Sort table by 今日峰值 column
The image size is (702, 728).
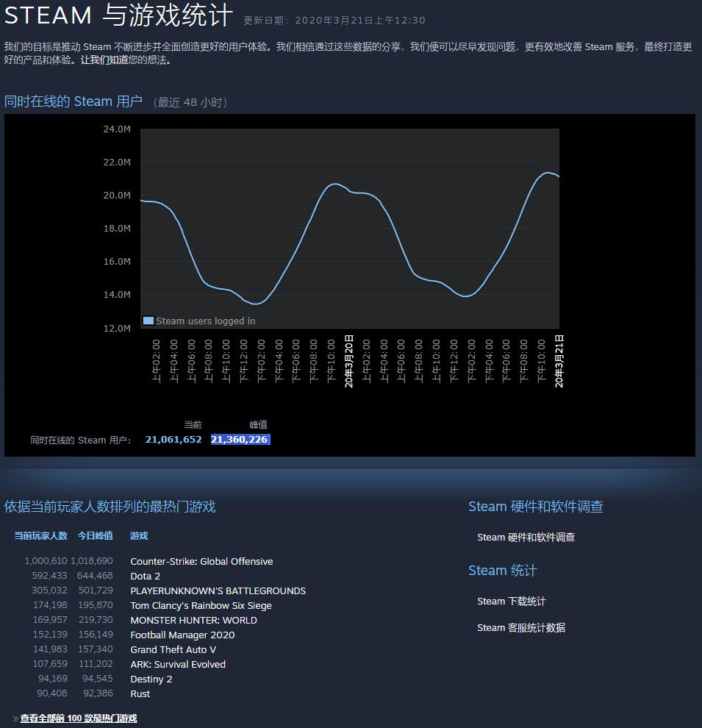point(95,535)
